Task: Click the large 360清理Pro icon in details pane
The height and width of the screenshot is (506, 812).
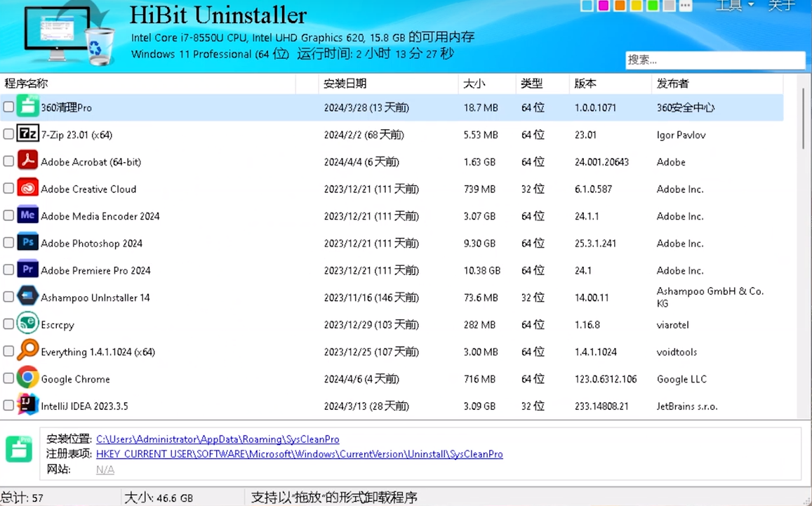Action: [x=19, y=448]
